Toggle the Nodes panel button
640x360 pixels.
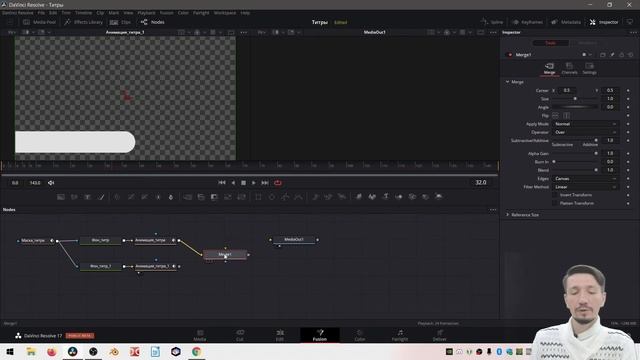pos(153,22)
